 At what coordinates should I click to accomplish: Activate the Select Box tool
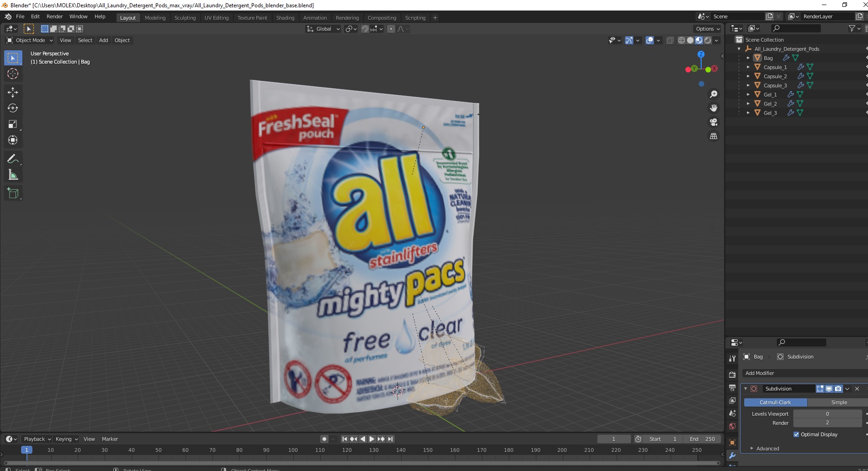(13, 58)
